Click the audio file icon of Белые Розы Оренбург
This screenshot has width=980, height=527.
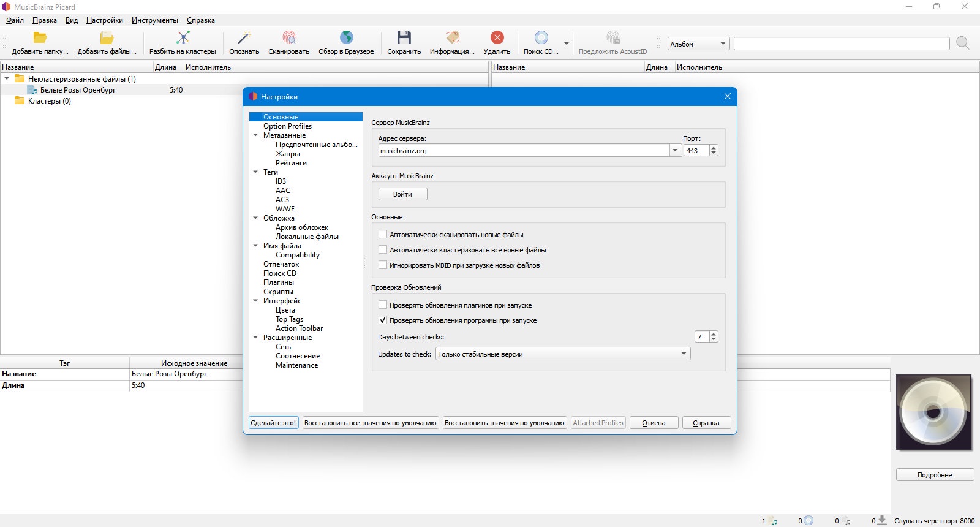tap(32, 90)
